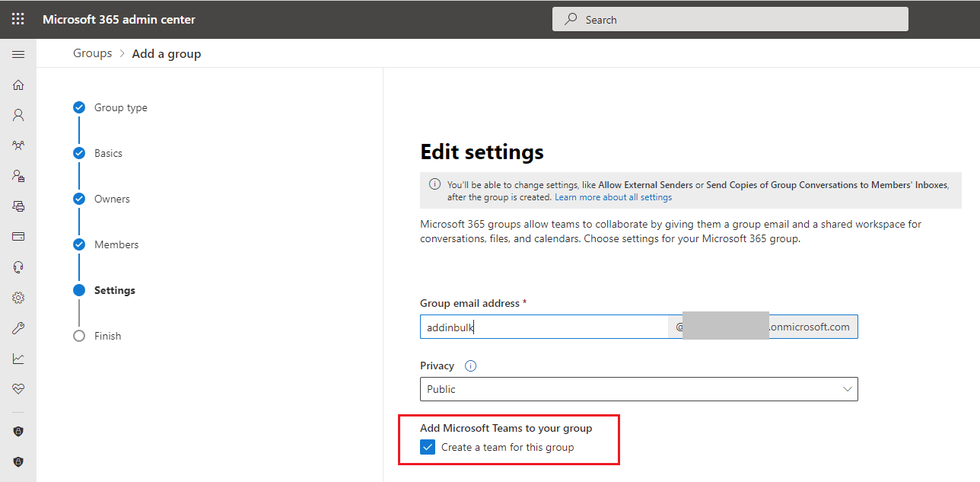Go to Home in the sidebar
Screen dimensions: 980x482
click(18, 85)
